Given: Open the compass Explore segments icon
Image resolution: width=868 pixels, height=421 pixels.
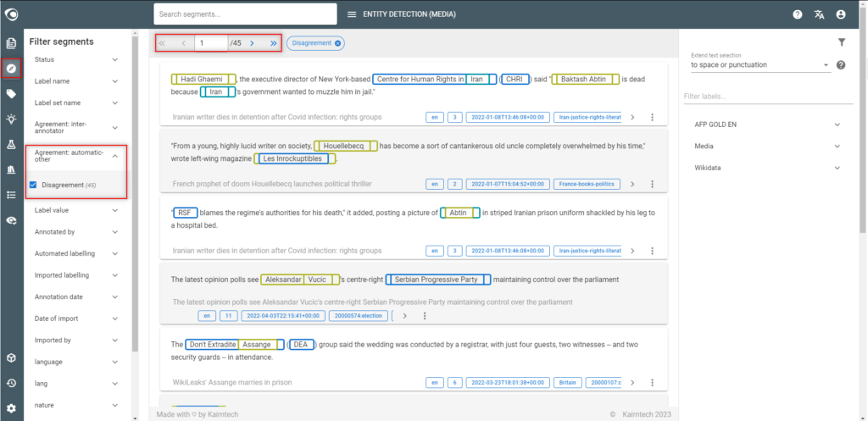Looking at the screenshot, I should pyautogui.click(x=11, y=69).
